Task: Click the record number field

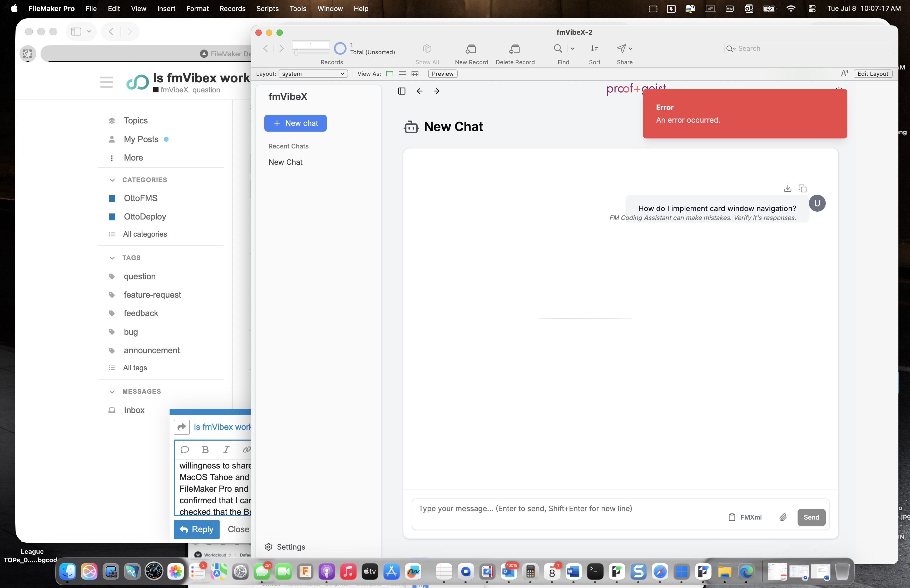Action: pyautogui.click(x=310, y=45)
